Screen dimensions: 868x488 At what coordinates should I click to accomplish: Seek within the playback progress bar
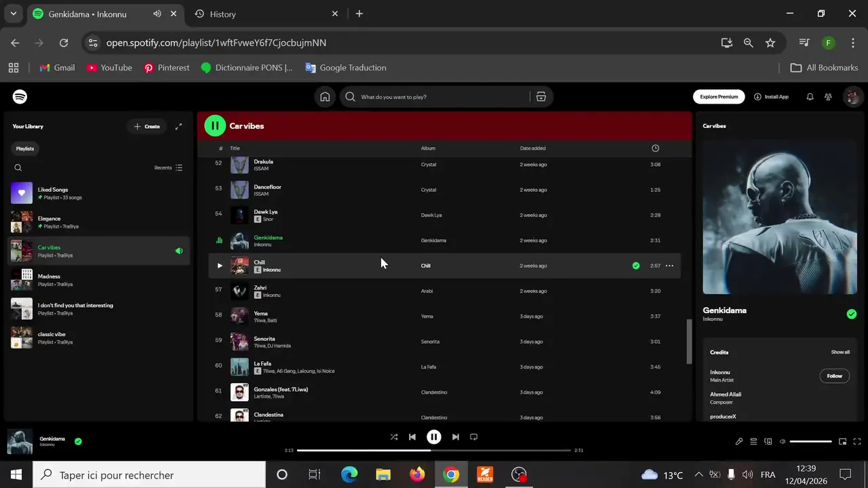coord(434,450)
